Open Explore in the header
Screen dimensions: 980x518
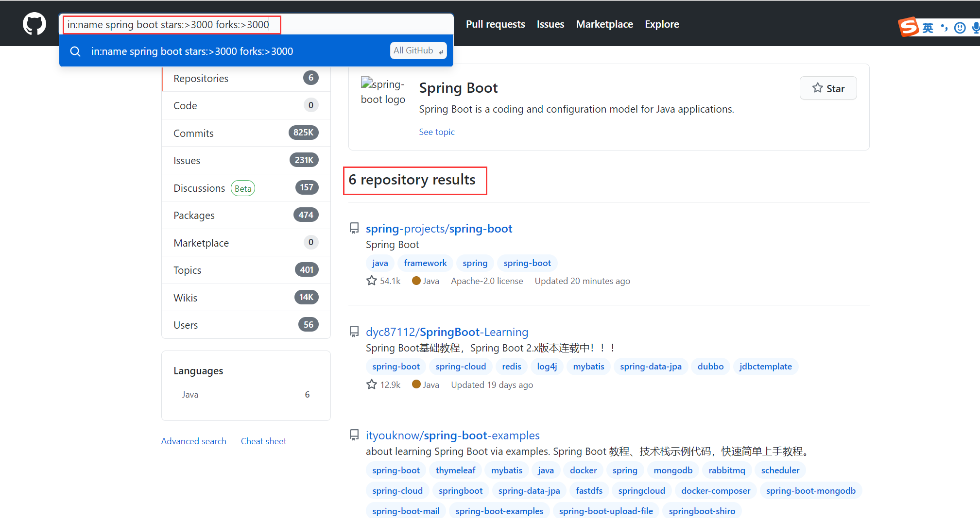tap(662, 24)
